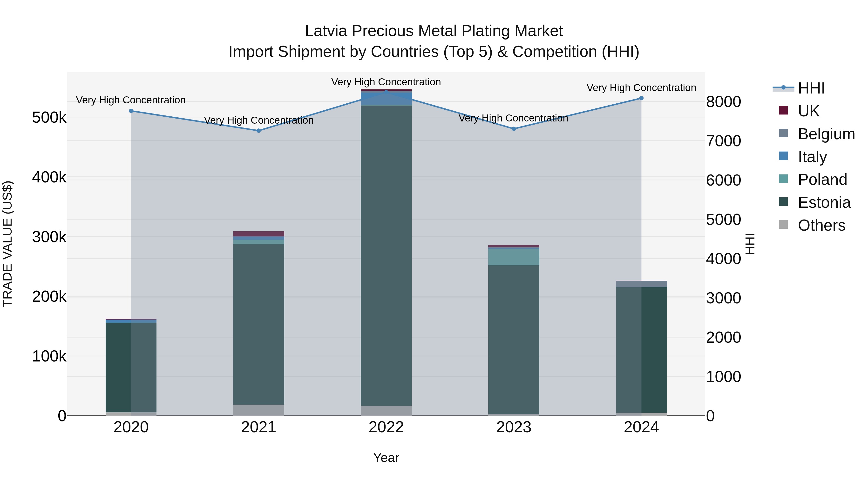Toggle Belgium series in legend
Viewport: 868px width, 488px height.
(817, 134)
